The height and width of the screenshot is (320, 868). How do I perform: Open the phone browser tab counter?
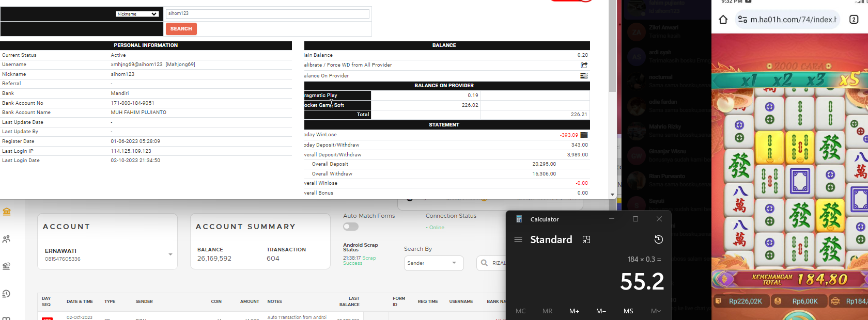[x=854, y=20]
